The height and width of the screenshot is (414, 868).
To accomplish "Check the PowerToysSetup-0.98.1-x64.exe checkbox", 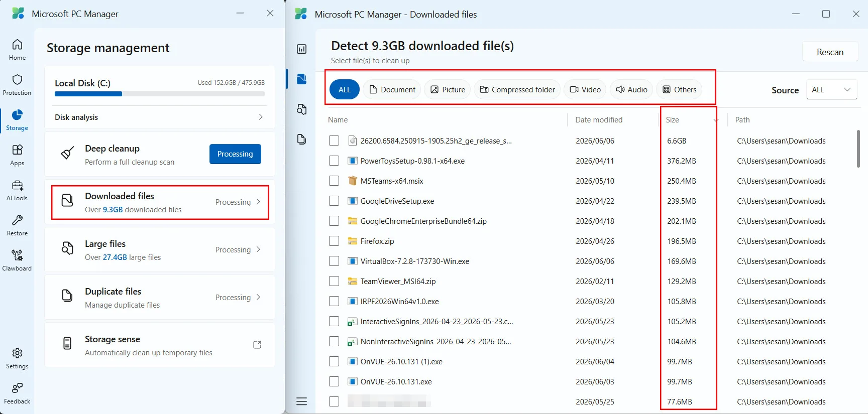I will 334,161.
